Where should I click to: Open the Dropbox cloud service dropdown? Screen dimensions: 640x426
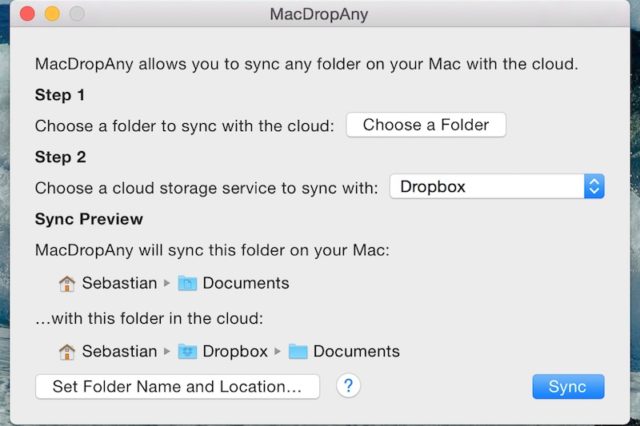coord(496,186)
